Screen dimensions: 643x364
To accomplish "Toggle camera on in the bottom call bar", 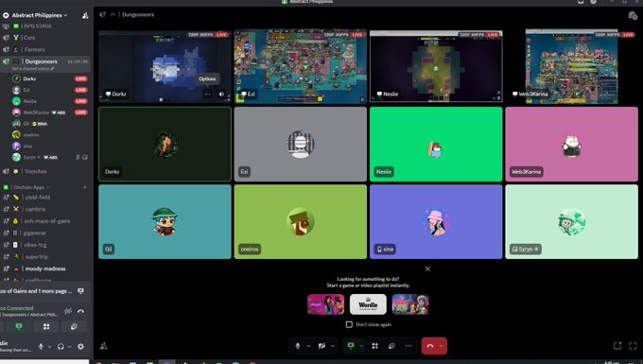I will pos(321,346).
